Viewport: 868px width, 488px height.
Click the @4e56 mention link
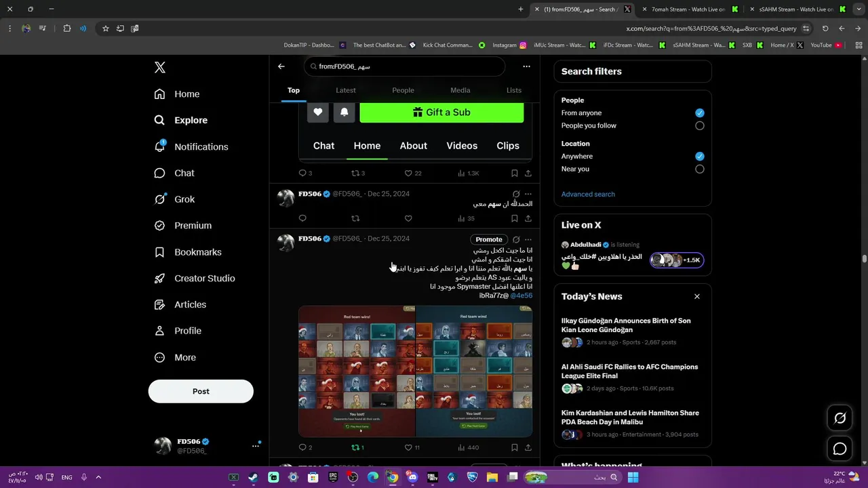(521, 296)
